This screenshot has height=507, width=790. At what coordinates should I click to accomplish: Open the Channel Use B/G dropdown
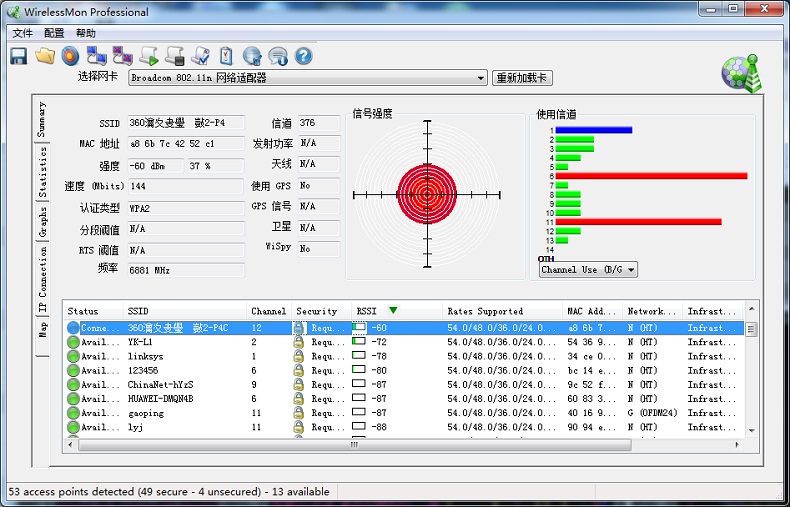pos(588,270)
